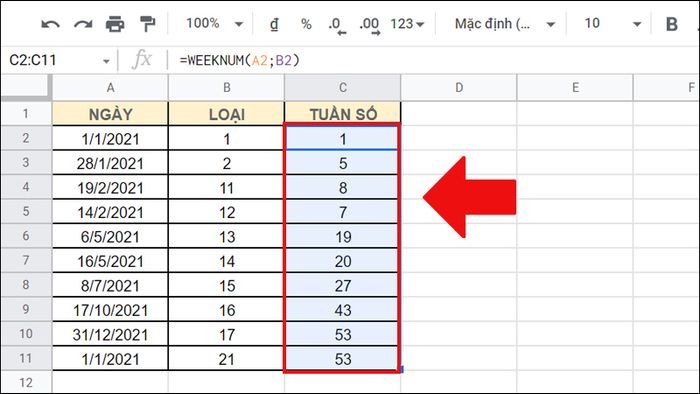Viewport: 700px width, 394px height.
Task: Click cell with date 28/1/2021
Action: pos(110,163)
